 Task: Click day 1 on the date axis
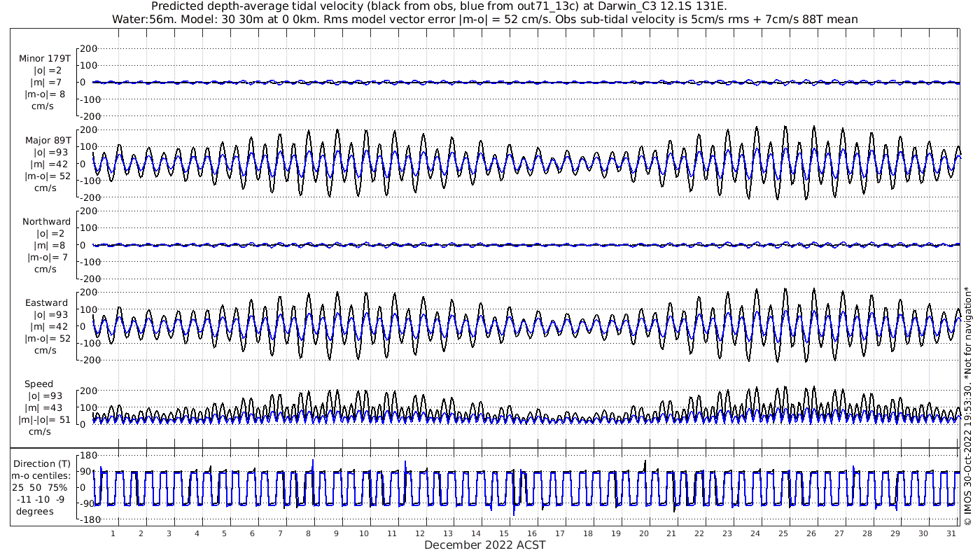pos(113,533)
